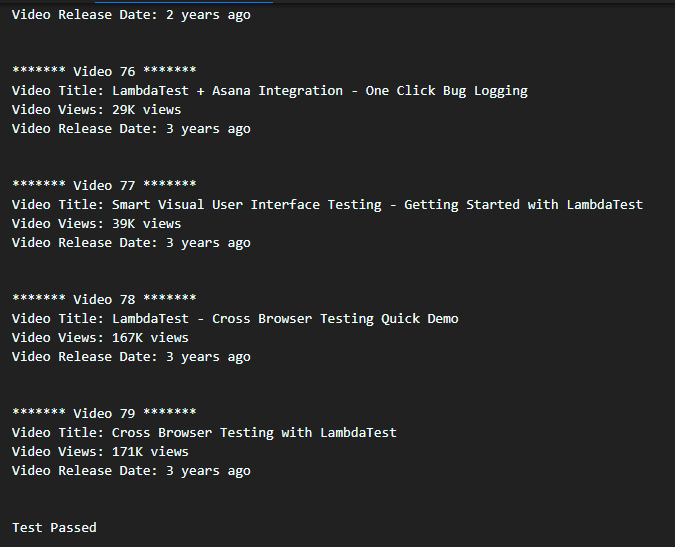Click the Cross Browser Testing with LambdaTest title
This screenshot has width=675, height=547.
(x=204, y=432)
